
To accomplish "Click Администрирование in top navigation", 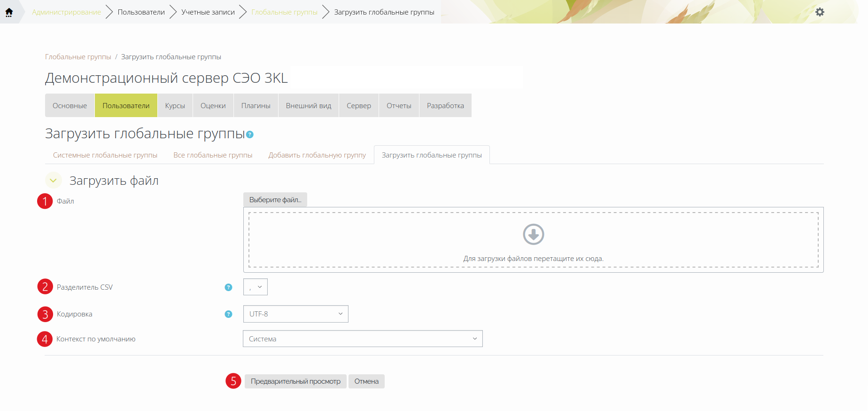I will pos(66,12).
